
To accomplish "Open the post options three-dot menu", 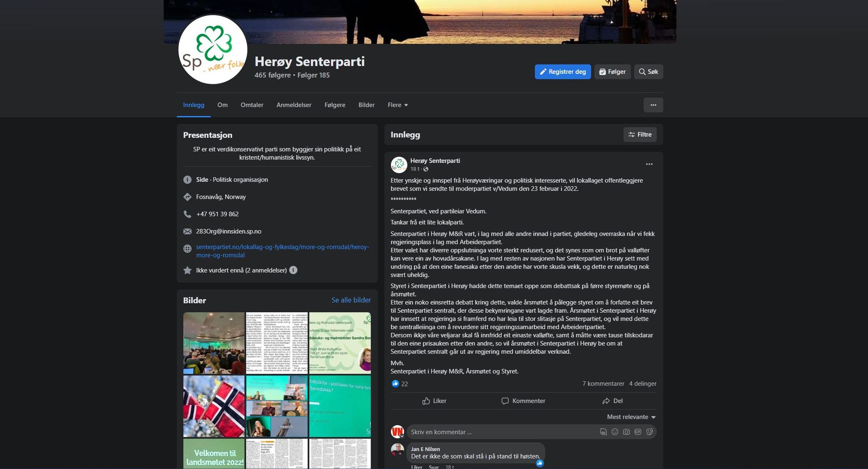I will click(x=649, y=164).
